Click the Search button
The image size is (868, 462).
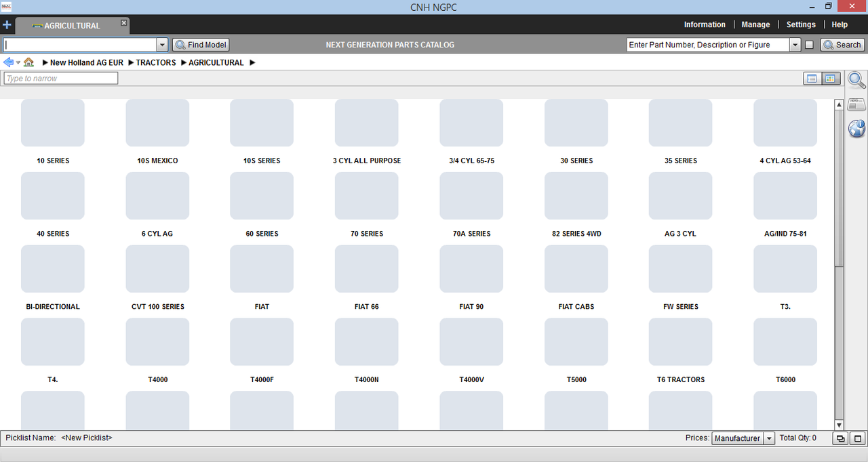842,45
